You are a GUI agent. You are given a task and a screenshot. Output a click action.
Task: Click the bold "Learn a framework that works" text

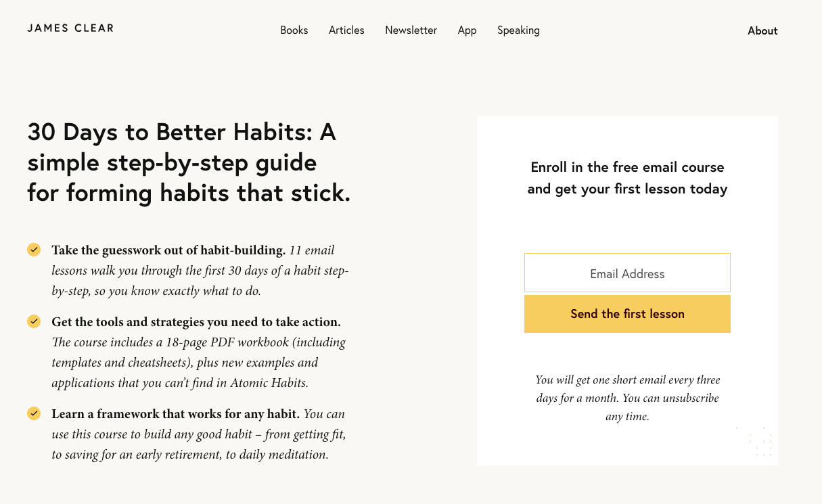(x=175, y=414)
